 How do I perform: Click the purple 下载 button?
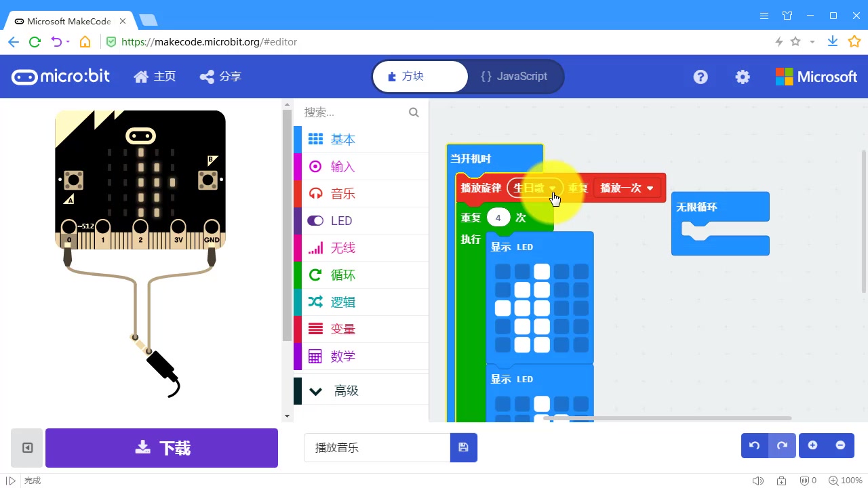click(161, 447)
